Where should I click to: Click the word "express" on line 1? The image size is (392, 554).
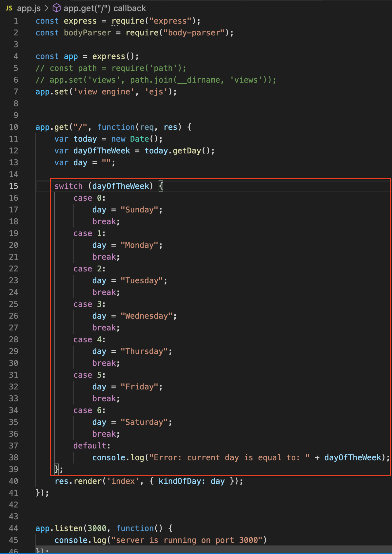pos(80,21)
